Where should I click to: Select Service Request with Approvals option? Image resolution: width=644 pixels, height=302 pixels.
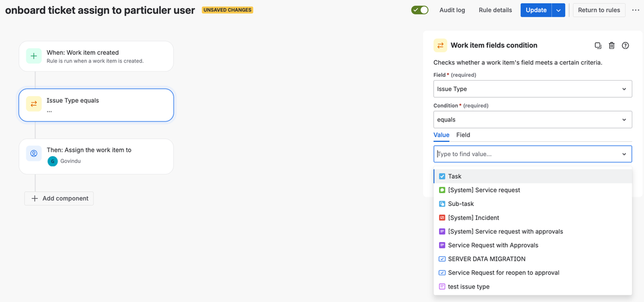pos(532,245)
